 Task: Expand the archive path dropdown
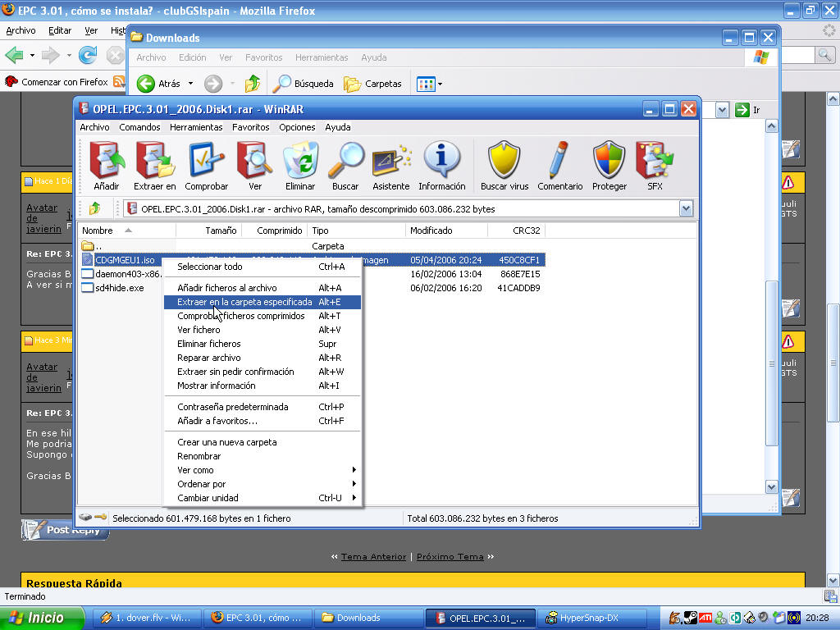(x=686, y=209)
